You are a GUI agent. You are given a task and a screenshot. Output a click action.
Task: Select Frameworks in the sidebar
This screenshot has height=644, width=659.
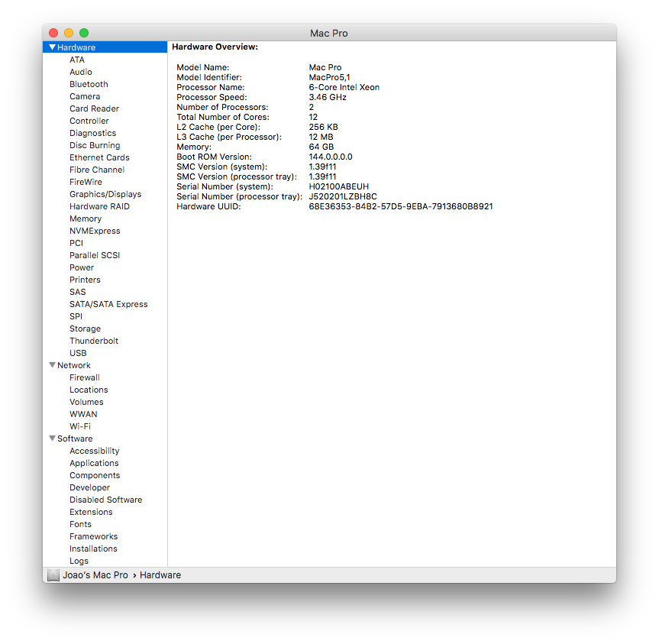click(x=93, y=536)
